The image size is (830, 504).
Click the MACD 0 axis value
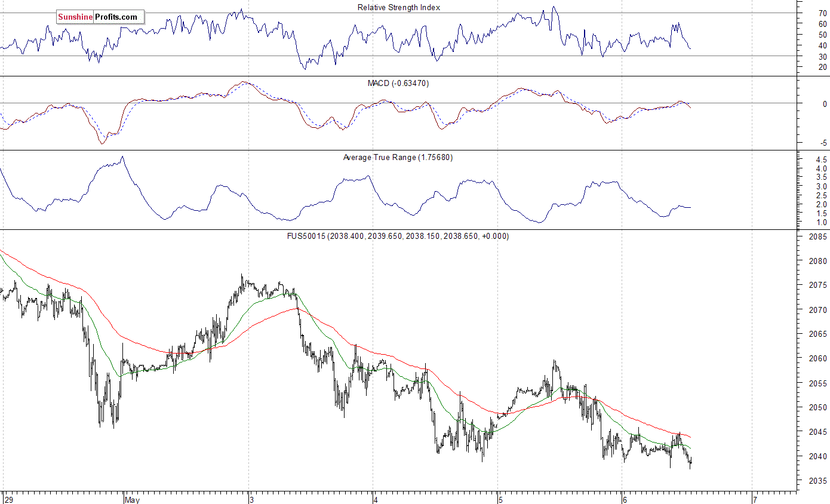[825, 103]
